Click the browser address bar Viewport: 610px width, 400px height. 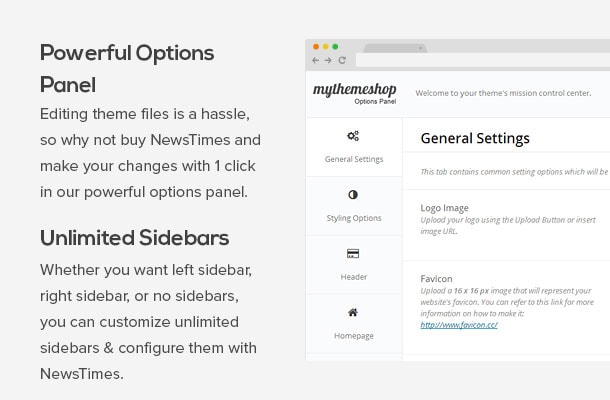pyautogui.click(x=483, y=60)
